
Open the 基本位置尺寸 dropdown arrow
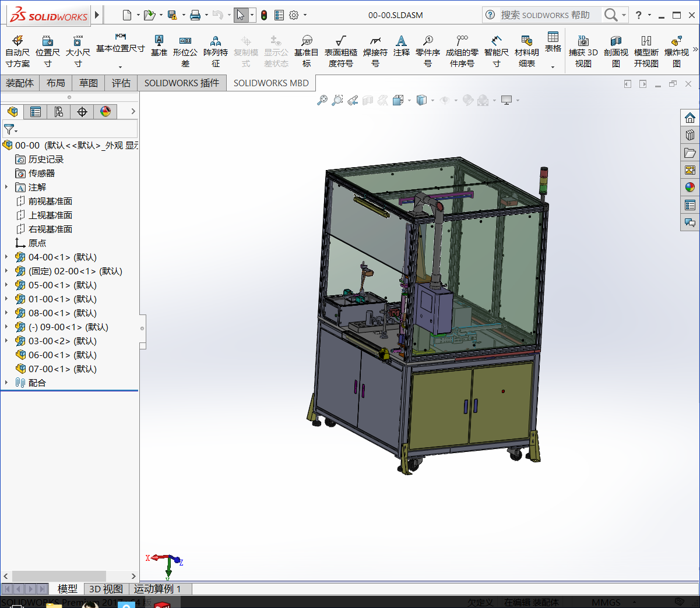121,67
